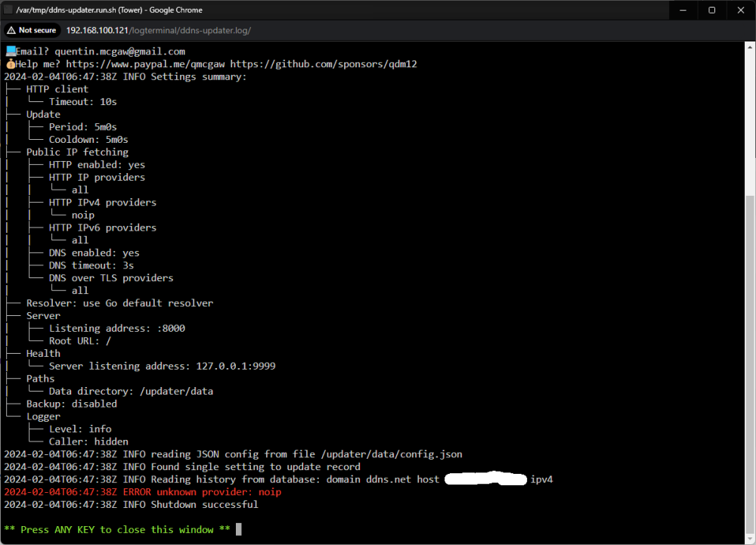
Task: Click the email quentin.mcgaw@gmail.com
Action: [119, 51]
